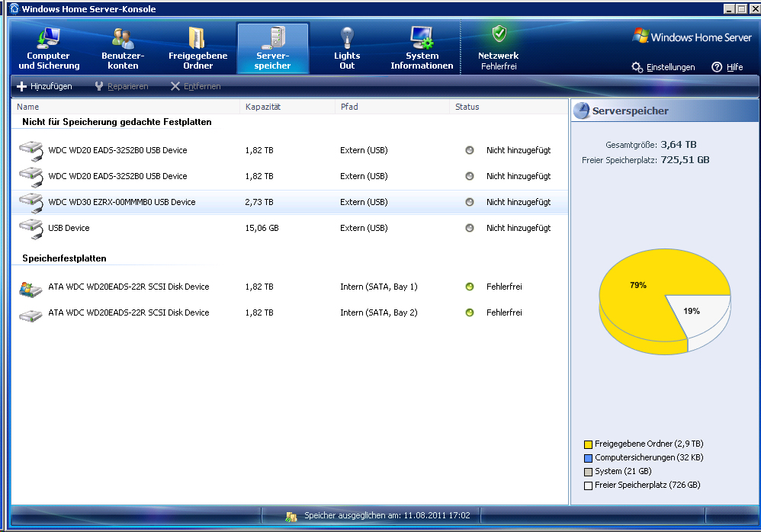Click the Hinzufügen toolbar button

point(44,86)
